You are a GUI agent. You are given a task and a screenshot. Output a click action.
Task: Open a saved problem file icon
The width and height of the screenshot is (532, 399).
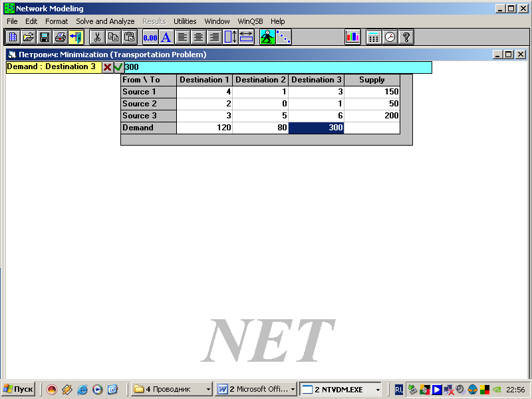[x=29, y=37]
